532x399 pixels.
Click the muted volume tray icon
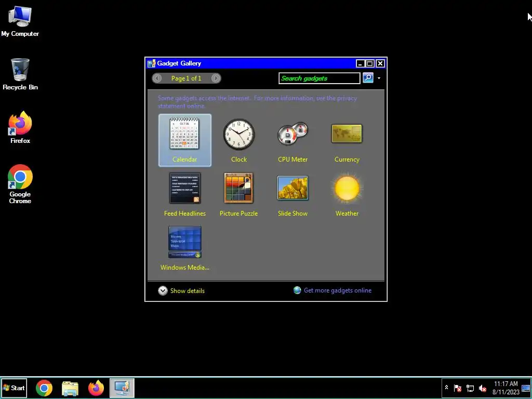(x=483, y=388)
